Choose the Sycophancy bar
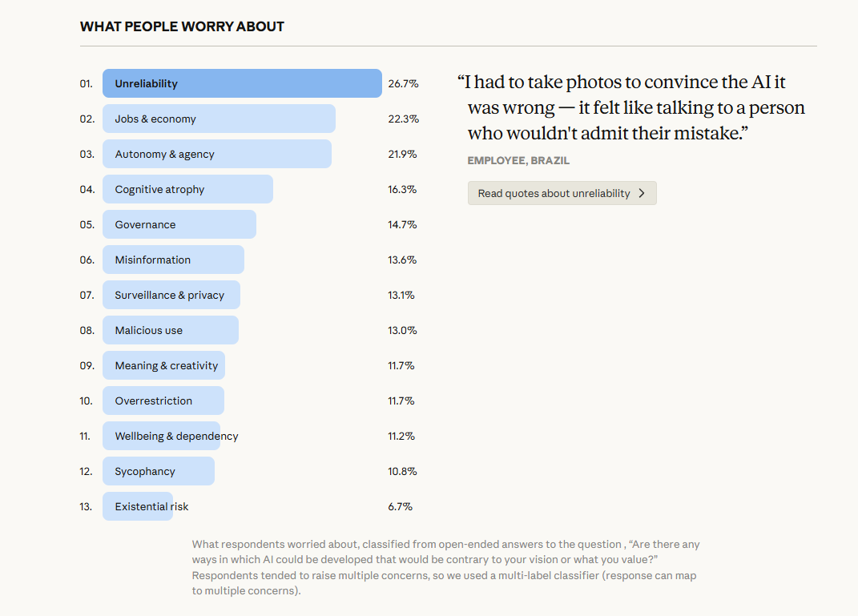This screenshot has width=858, height=616. coord(158,471)
